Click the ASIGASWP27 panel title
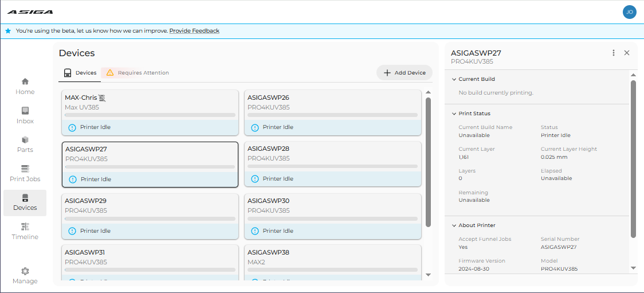The width and height of the screenshot is (644, 293). [476, 53]
